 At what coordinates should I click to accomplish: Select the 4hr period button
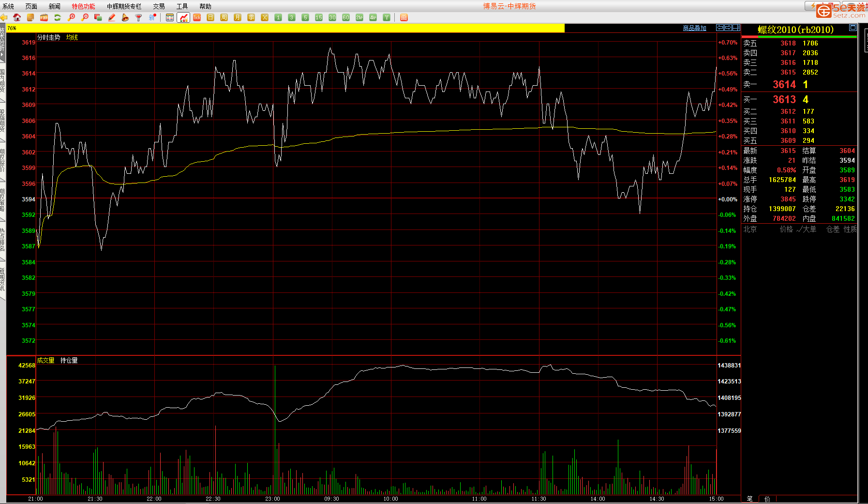click(373, 17)
